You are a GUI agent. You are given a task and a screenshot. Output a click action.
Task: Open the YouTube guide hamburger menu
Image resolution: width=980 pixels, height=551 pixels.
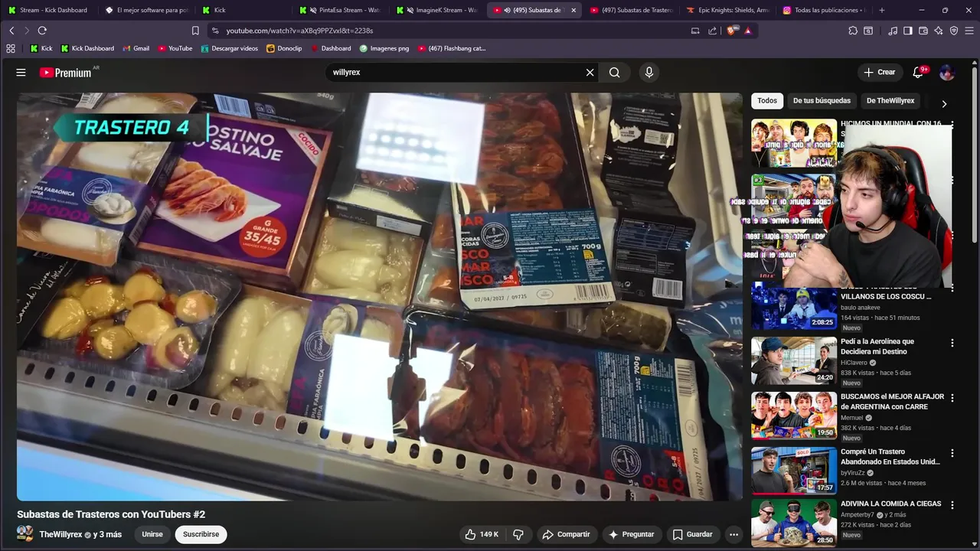click(x=21, y=72)
